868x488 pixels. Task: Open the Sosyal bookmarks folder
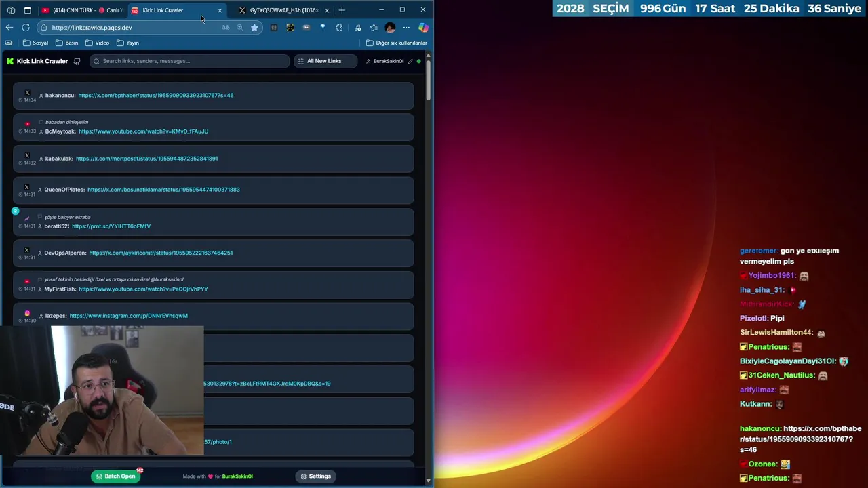35,43
